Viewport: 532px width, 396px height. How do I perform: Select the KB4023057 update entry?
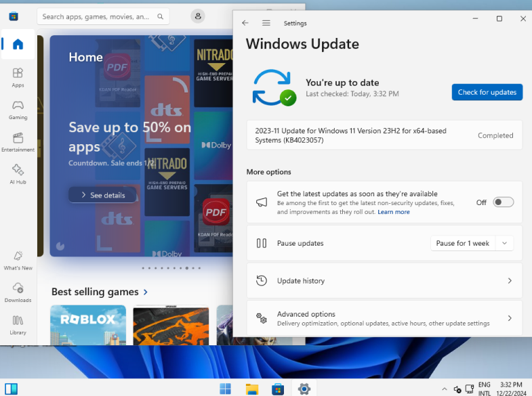coord(384,135)
